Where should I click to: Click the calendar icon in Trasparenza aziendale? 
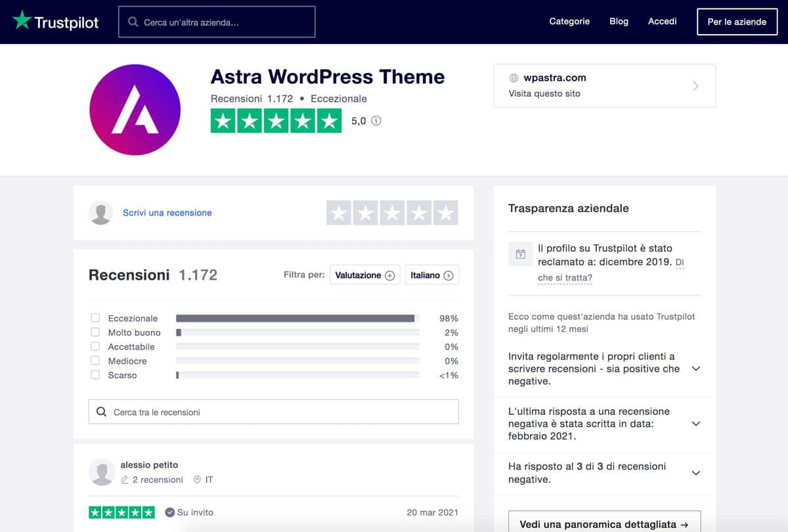tap(521, 254)
